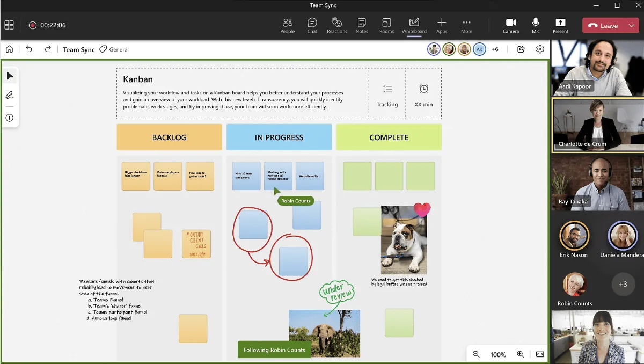Select the 'Website edits' note
The height and width of the screenshot is (364, 644).
pos(310,176)
